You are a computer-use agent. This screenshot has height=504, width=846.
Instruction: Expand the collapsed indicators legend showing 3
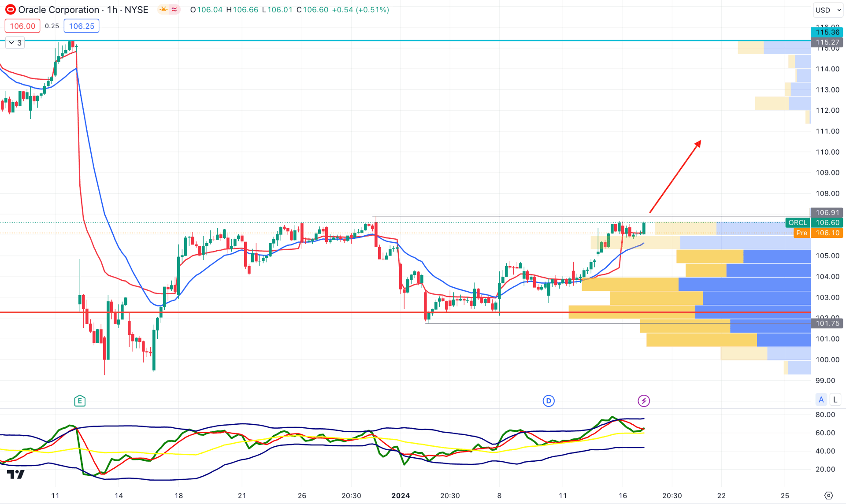point(15,43)
